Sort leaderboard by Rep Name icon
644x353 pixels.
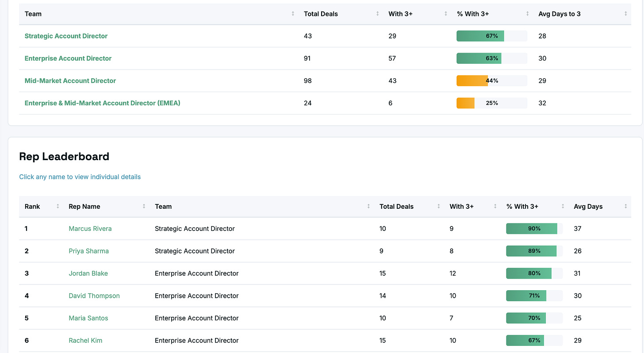click(x=144, y=206)
